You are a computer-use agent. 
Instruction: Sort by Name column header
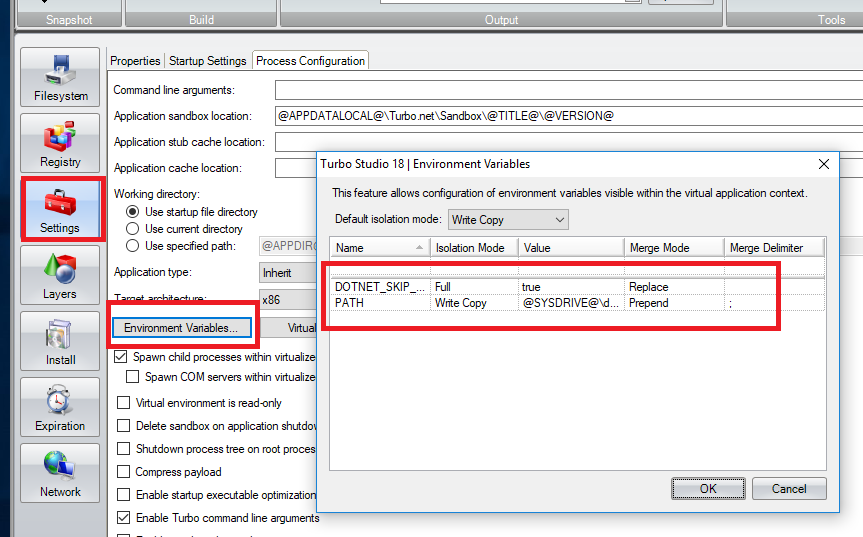(380, 248)
